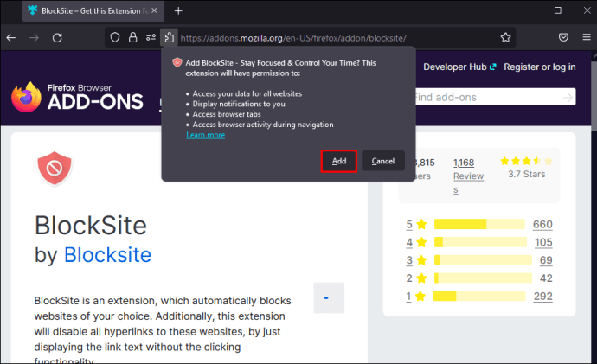Viewport: 597px width, 364px height.
Task: Click the 42 two-star review count
Action: 546,278
